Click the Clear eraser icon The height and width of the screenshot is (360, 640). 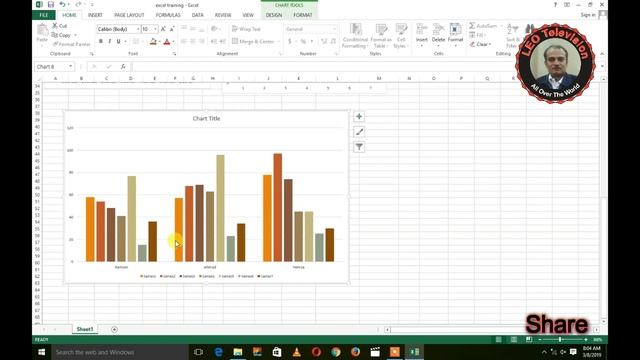coord(472,44)
